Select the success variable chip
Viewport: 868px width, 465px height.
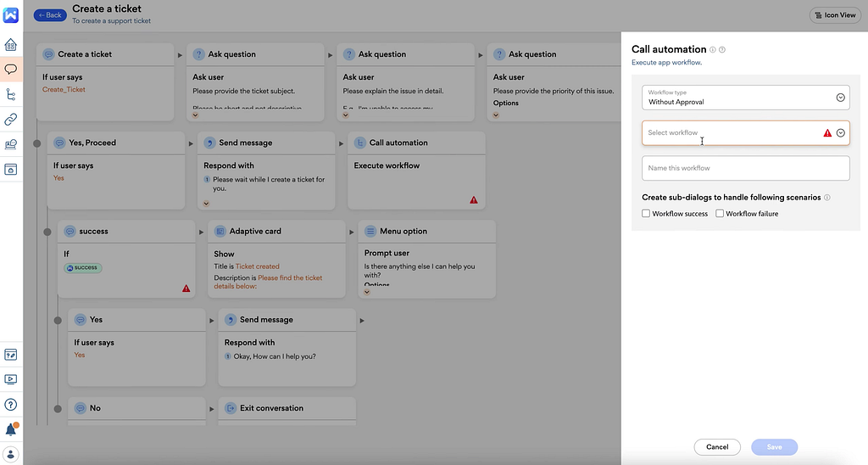(x=83, y=267)
